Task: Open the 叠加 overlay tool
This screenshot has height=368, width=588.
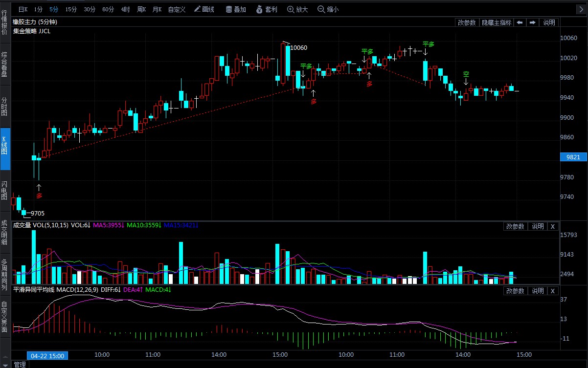Action: [236, 9]
